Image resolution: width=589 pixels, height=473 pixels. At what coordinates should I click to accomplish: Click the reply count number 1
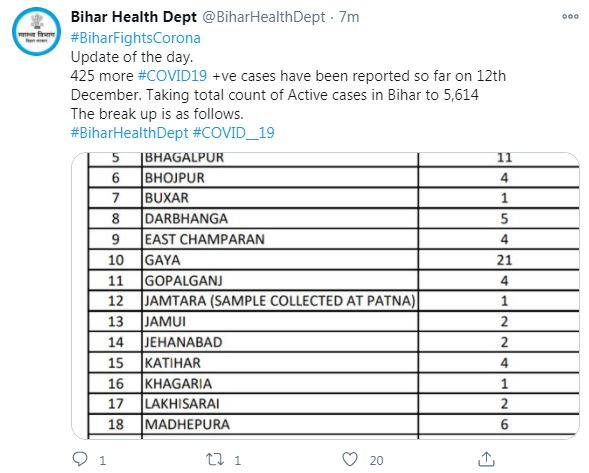coord(102,461)
